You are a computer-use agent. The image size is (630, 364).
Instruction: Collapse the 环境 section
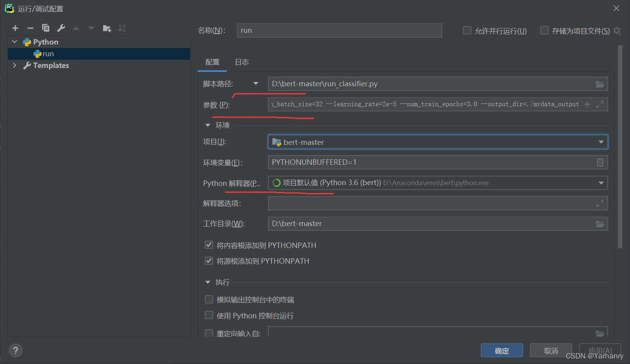[x=207, y=125]
